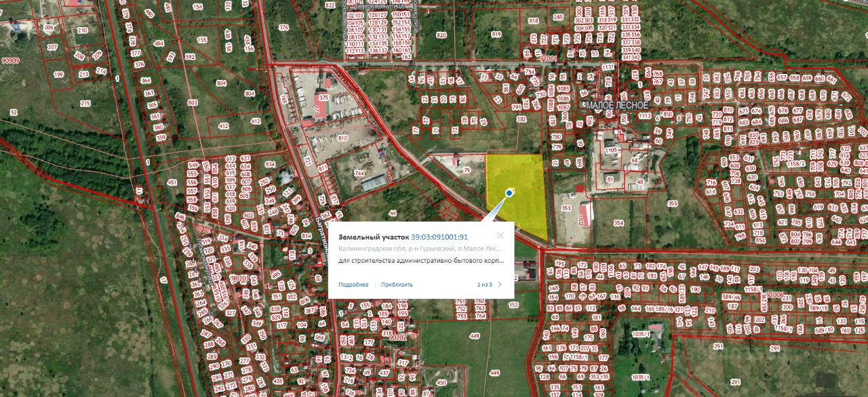Select parcel labeled 744 on map
868x397 pixels.
tap(359, 174)
